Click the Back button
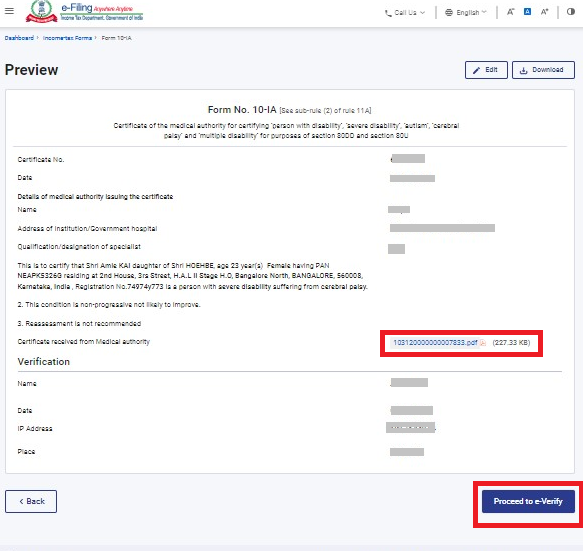Screen dimensions: 583x551 [31, 501]
